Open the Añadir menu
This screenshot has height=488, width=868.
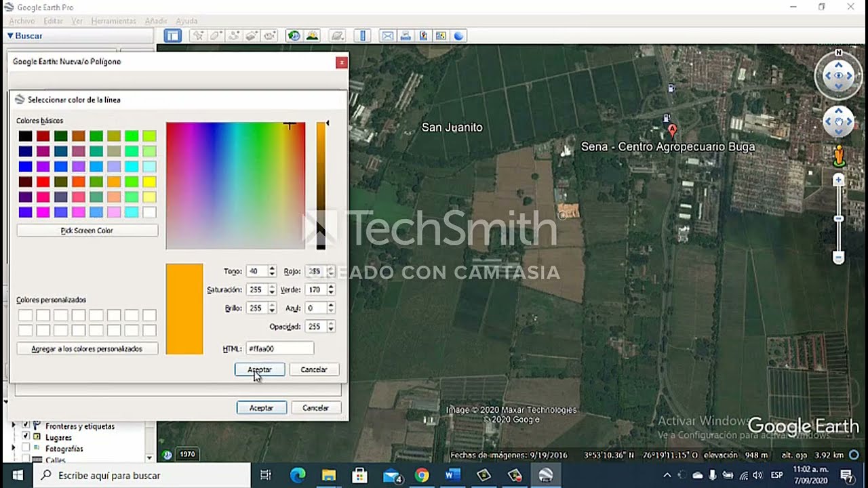click(x=156, y=21)
